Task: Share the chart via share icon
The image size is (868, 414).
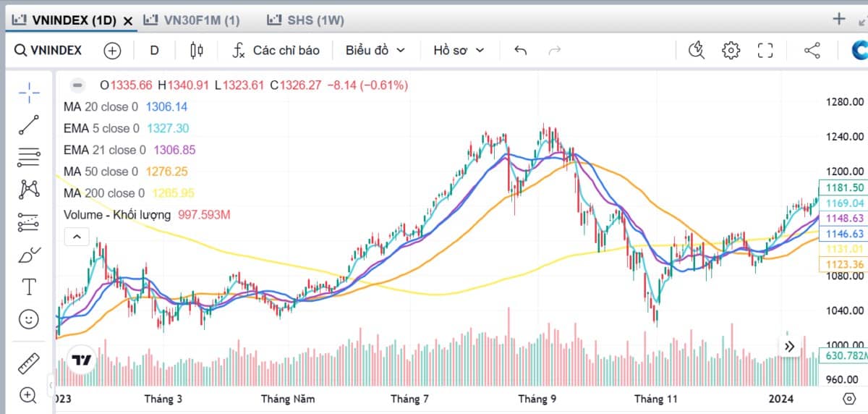Action: [812, 51]
